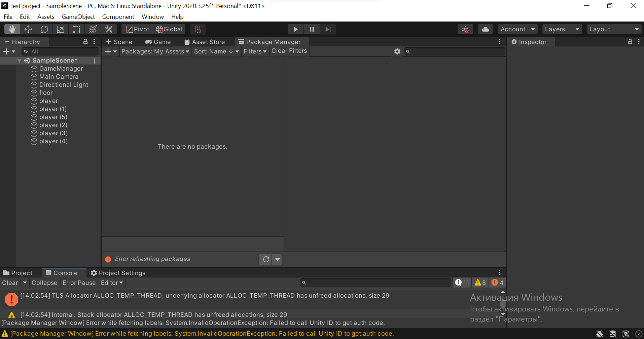The height and width of the screenshot is (339, 644).
Task: Open the Hierarchy panel options menu
Action: (x=94, y=42)
